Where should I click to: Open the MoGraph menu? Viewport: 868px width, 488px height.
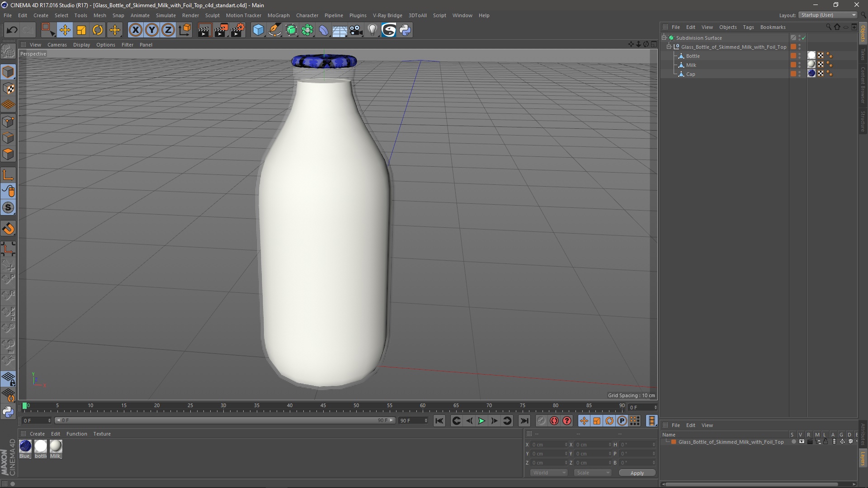[278, 15]
